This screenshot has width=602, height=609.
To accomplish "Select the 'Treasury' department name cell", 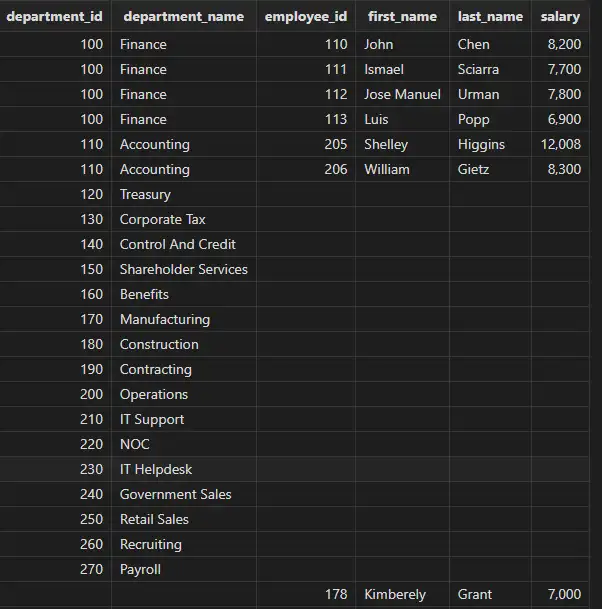I will click(184, 194).
